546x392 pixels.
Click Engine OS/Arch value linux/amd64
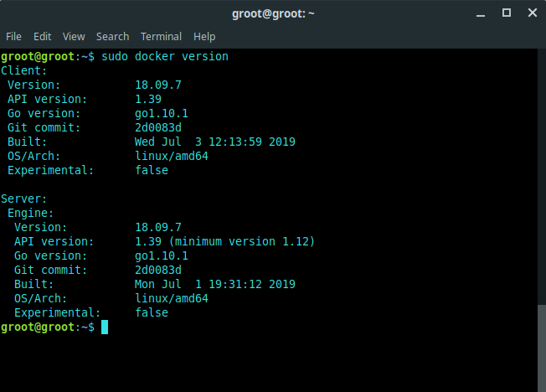(172, 299)
